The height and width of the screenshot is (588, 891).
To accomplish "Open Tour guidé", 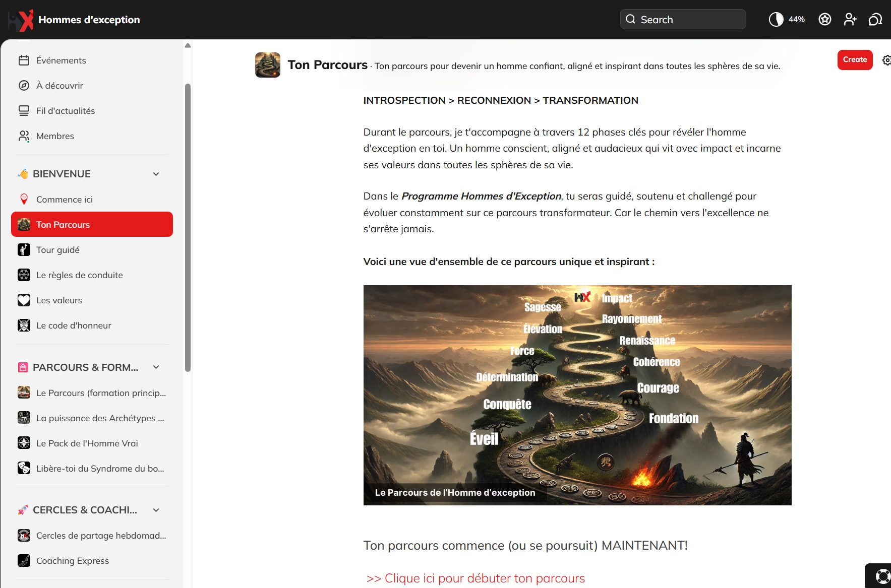I will [x=92, y=250].
